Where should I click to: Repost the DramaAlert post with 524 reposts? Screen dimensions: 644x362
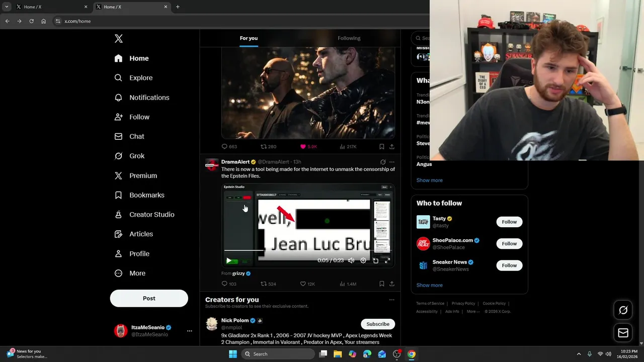click(268, 284)
